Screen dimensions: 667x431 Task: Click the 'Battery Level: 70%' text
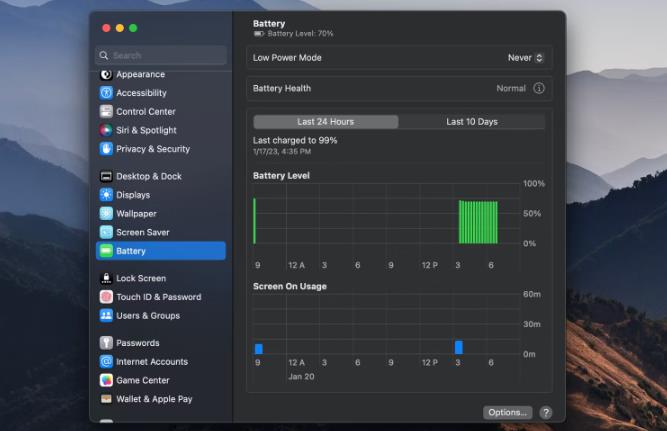300,34
